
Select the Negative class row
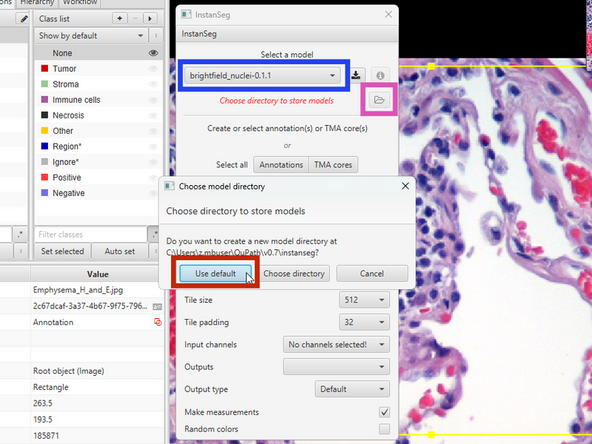pyautogui.click(x=98, y=193)
